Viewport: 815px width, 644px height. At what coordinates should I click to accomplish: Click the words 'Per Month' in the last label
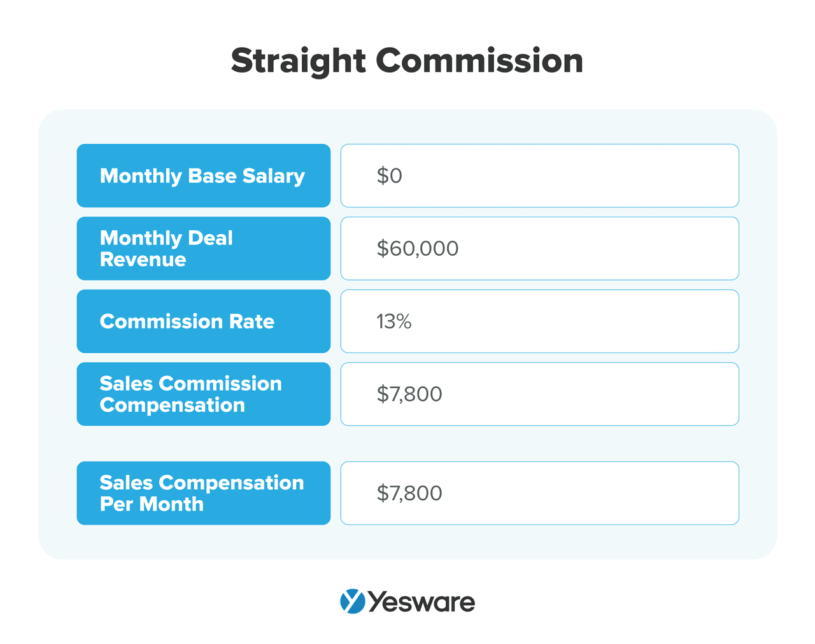152,504
